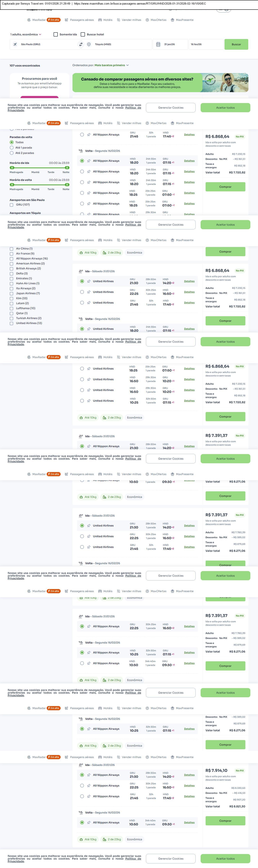Click the calendar icon in the date field

point(158,45)
